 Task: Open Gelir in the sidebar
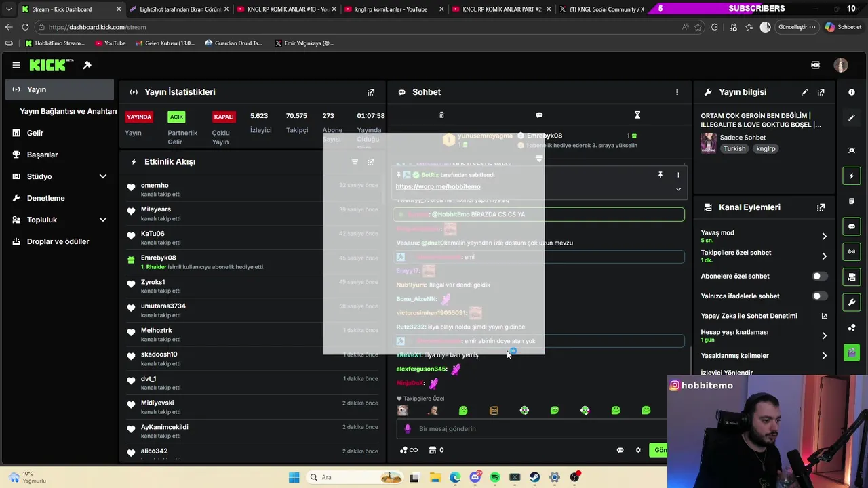pos(35,133)
